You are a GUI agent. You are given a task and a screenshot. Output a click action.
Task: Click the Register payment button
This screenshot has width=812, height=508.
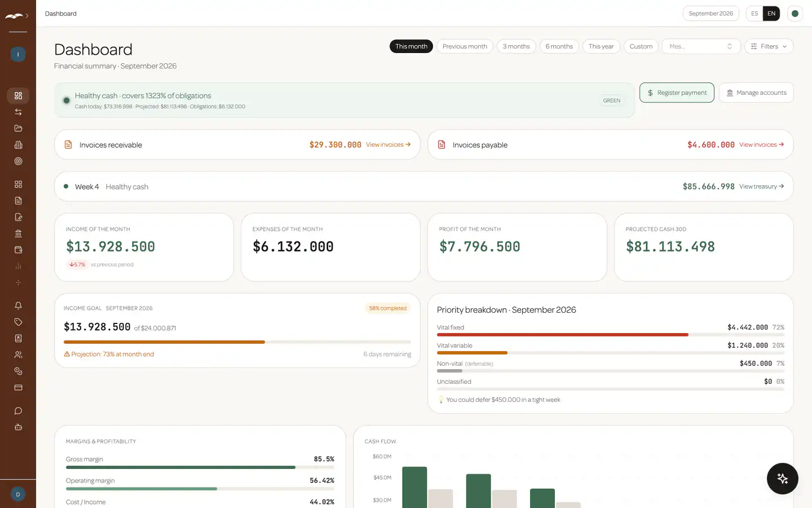(677, 93)
